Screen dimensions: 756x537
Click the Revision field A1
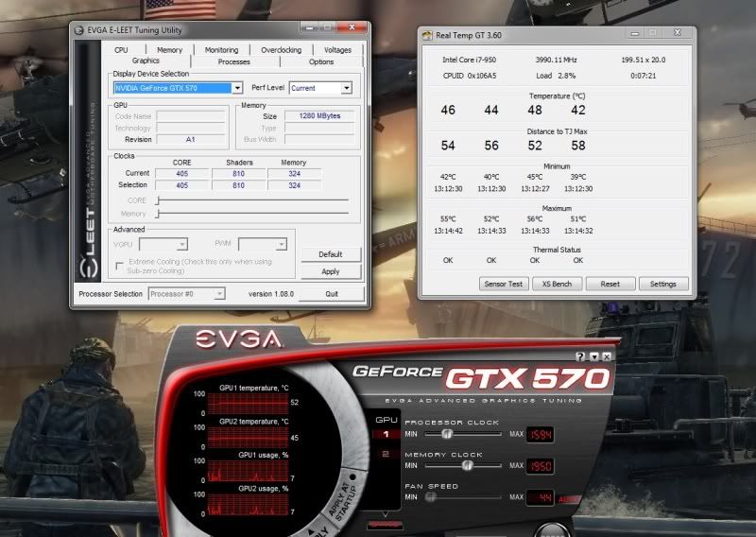[x=191, y=139]
